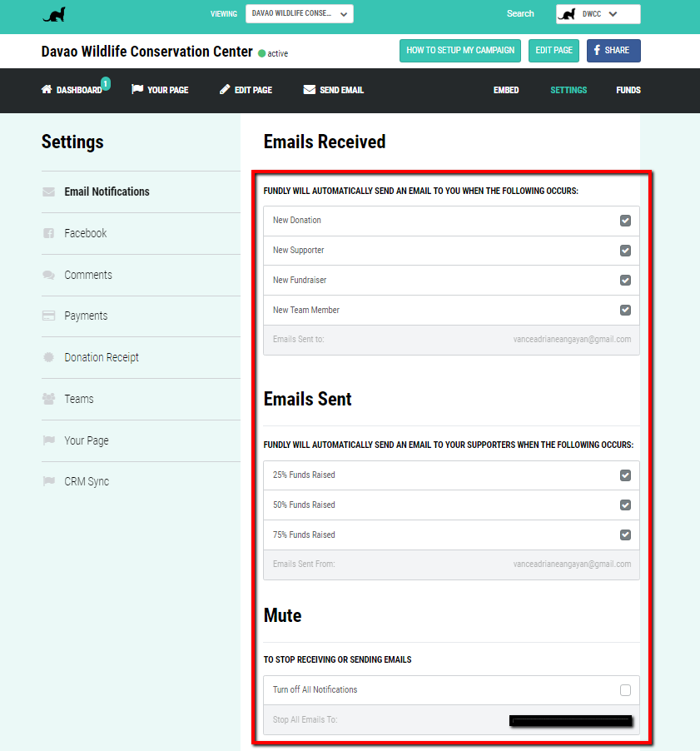Open Facebook settings in sidebar
This screenshot has width=700, height=751.
point(141,233)
